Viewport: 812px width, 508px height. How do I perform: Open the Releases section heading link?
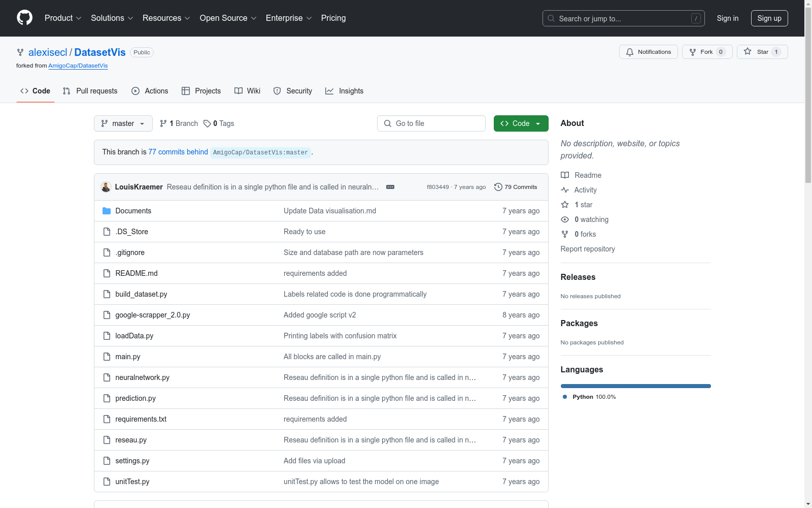click(x=578, y=277)
